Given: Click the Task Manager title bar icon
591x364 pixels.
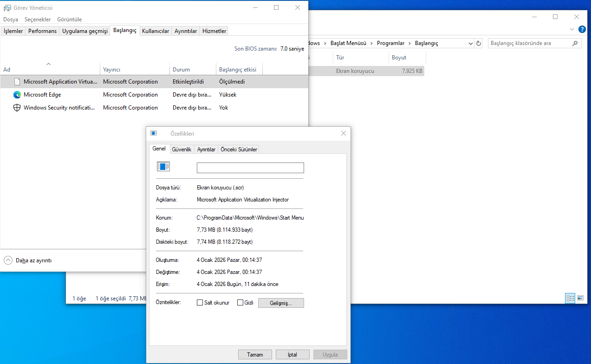Looking at the screenshot, I should tap(7, 8).
